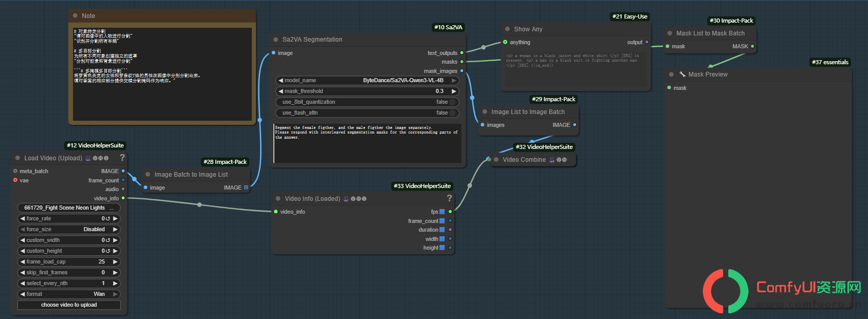Image resolution: width=868 pixels, height=319 pixels.
Task: Open help on the Load Video (Upload) node
Action: (122, 158)
